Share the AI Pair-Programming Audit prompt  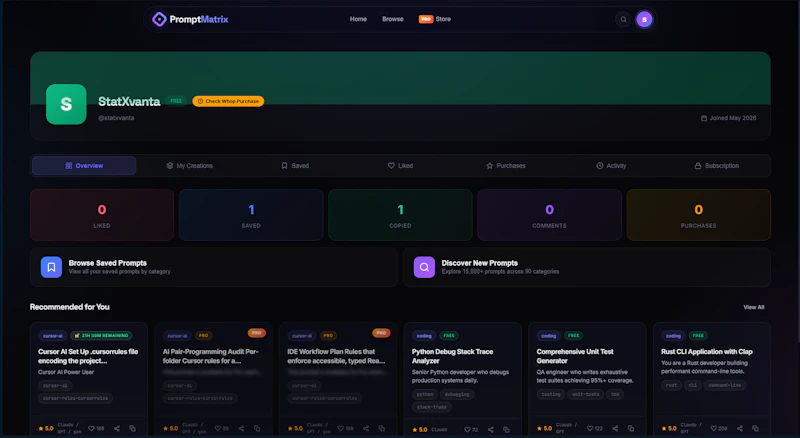coord(241,428)
